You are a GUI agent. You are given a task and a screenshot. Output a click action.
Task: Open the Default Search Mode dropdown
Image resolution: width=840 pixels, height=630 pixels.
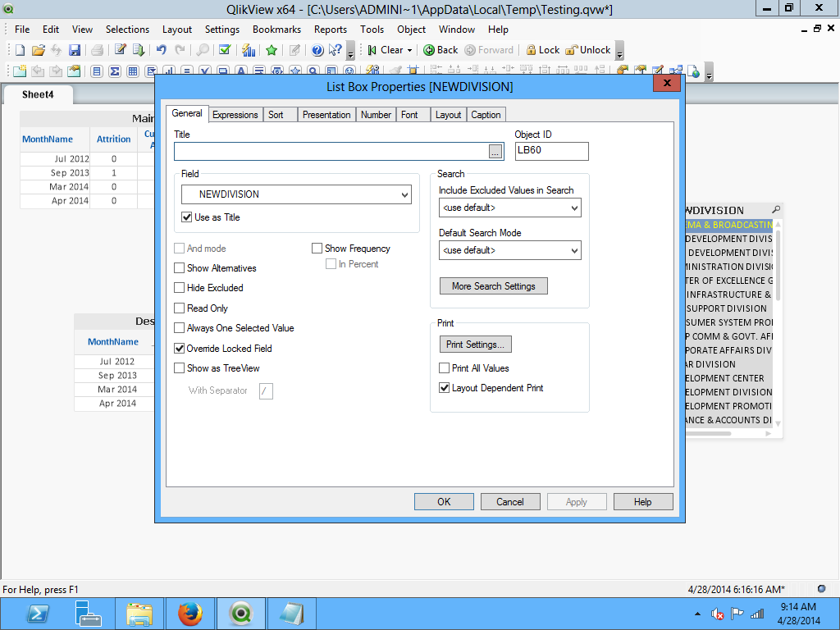pyautogui.click(x=573, y=251)
